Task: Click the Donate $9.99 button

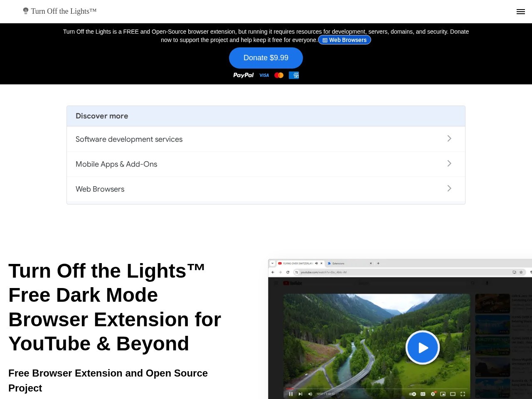Action: coord(266,58)
